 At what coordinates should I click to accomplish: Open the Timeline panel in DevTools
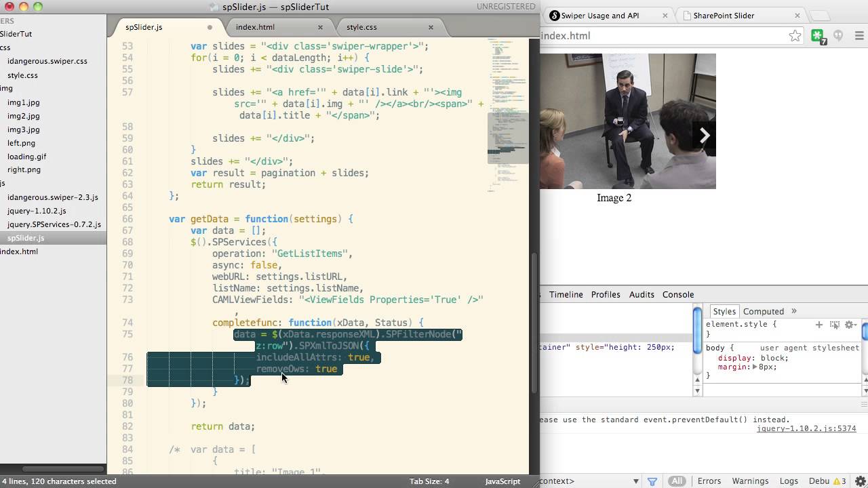[566, 294]
